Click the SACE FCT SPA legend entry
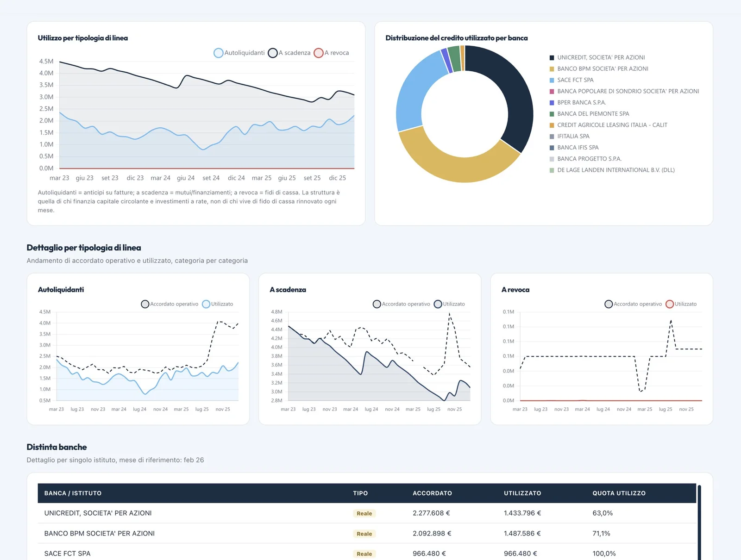 571,80
